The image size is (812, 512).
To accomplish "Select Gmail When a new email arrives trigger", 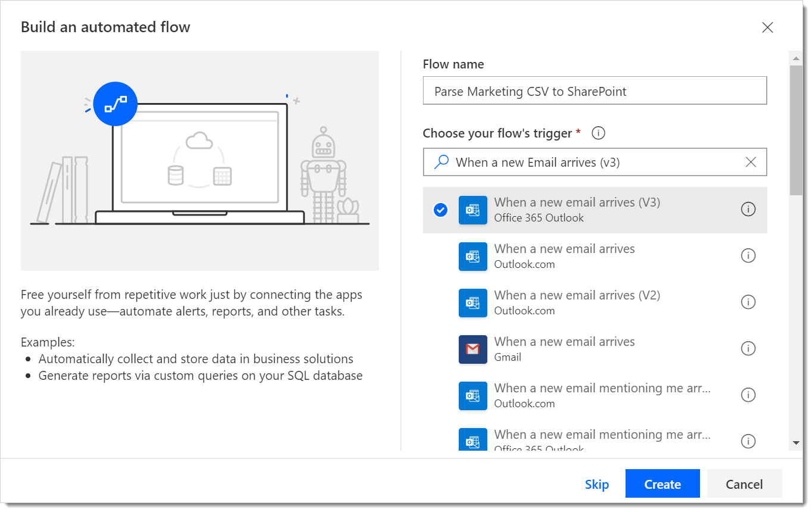I will tap(595, 349).
